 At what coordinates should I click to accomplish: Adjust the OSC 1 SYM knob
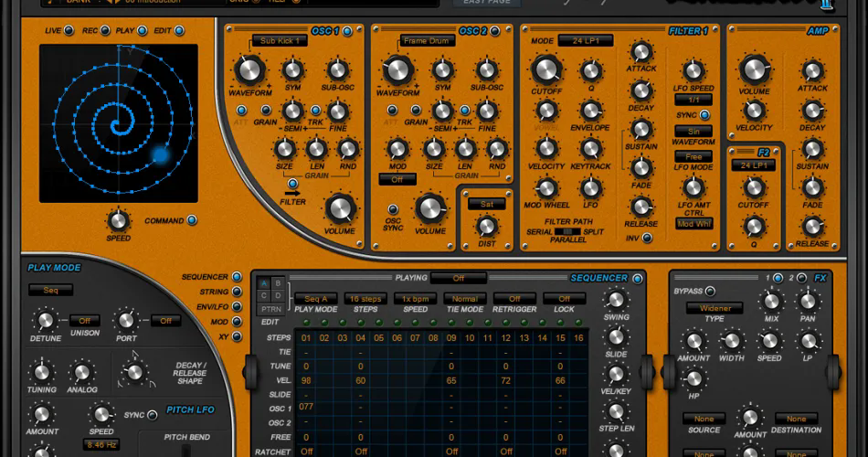click(x=292, y=70)
